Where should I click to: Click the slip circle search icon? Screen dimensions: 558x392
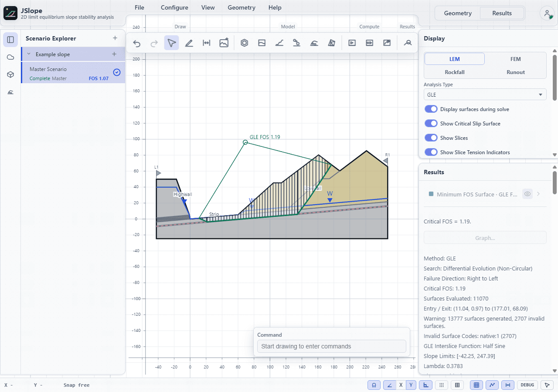pos(314,43)
